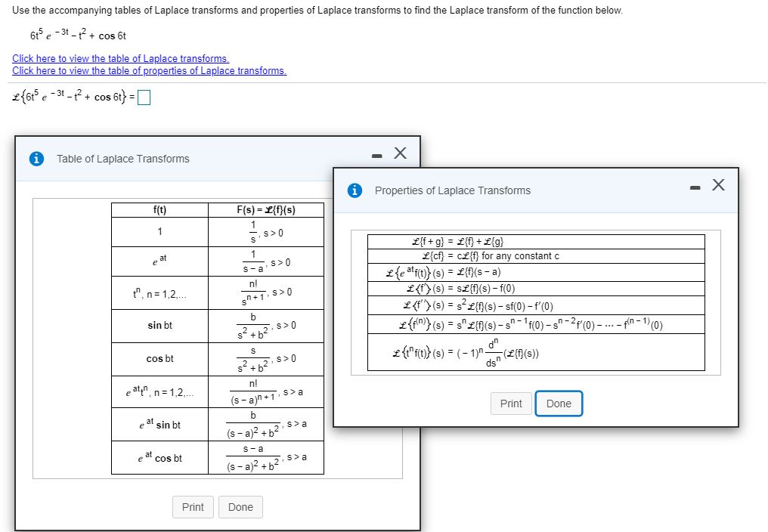Screen dimensions: 768x532
Task: Select the F(s) = L{f}(s) column header
Action: (265, 209)
